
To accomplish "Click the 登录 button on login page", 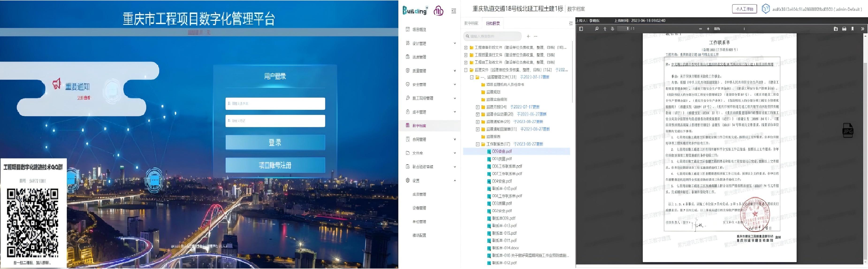I will [x=275, y=142].
